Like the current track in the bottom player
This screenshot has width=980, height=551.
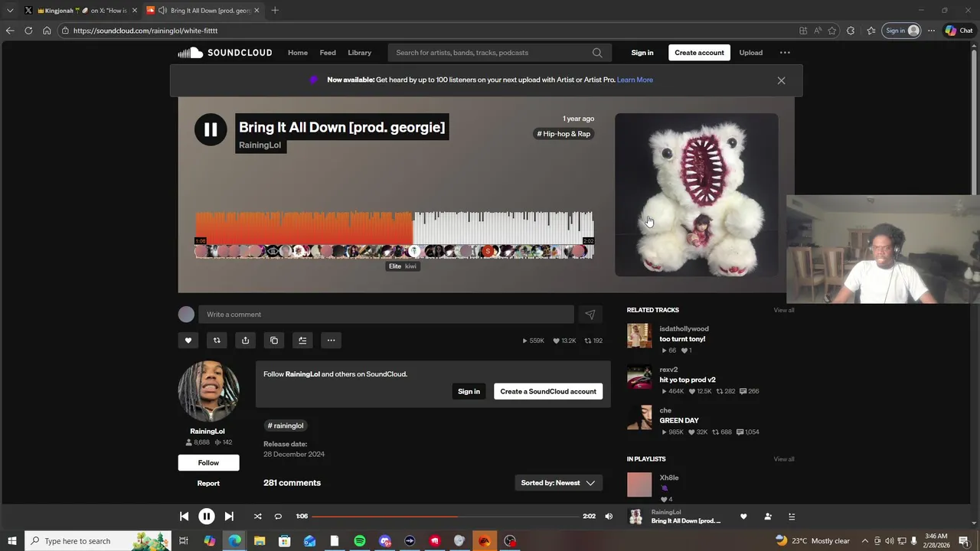pos(743,517)
